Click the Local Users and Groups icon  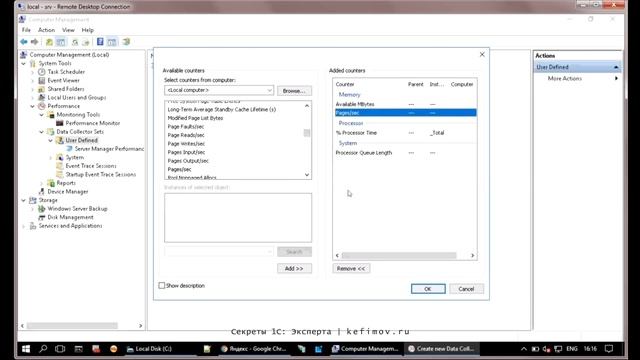click(x=42, y=98)
